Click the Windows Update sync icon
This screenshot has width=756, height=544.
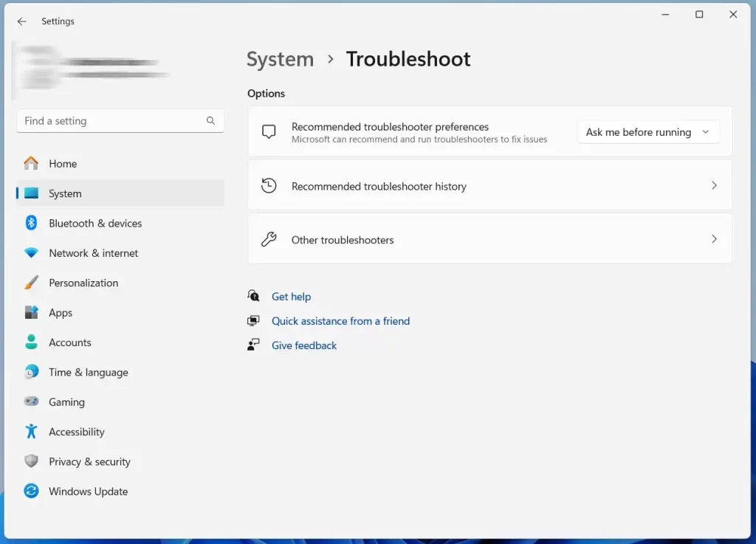click(31, 491)
